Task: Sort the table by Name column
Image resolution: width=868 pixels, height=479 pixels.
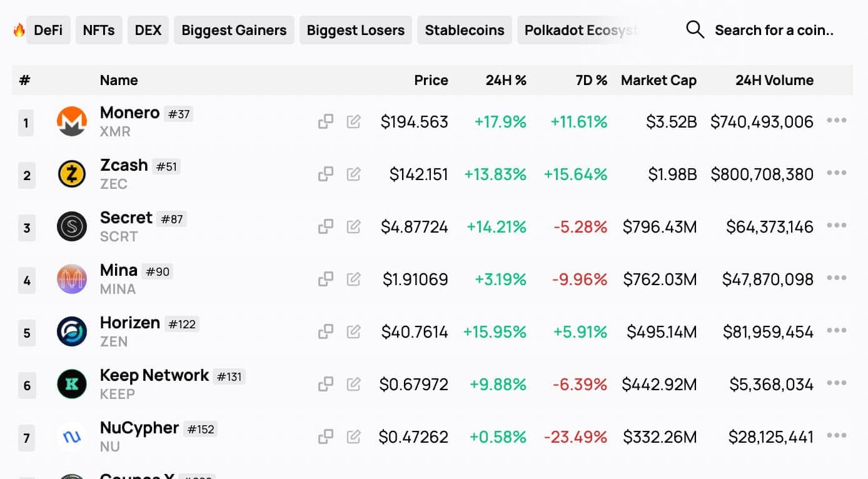Action: (x=119, y=80)
